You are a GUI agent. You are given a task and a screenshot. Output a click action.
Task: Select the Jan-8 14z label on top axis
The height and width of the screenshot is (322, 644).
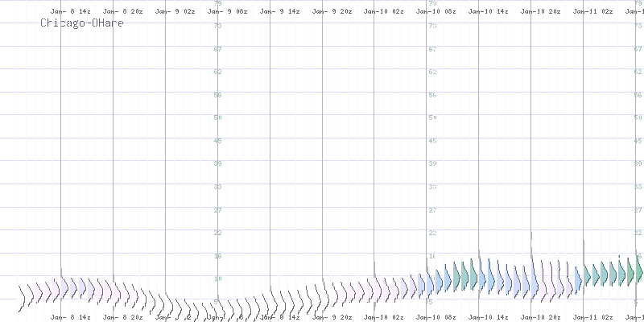coord(70,13)
